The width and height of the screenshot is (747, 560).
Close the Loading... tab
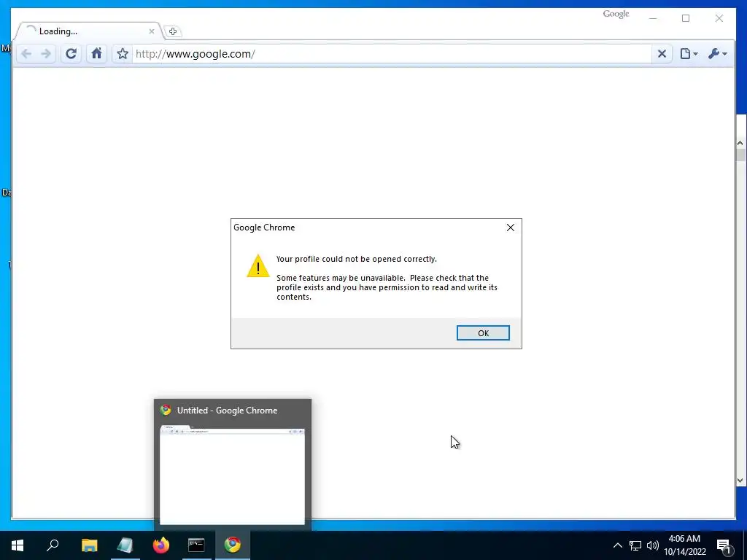tap(152, 31)
